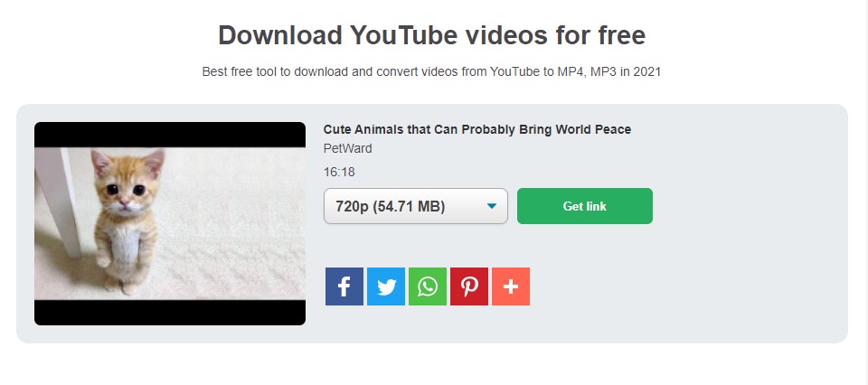Click the kitten's face in the thumbnail

[125, 188]
